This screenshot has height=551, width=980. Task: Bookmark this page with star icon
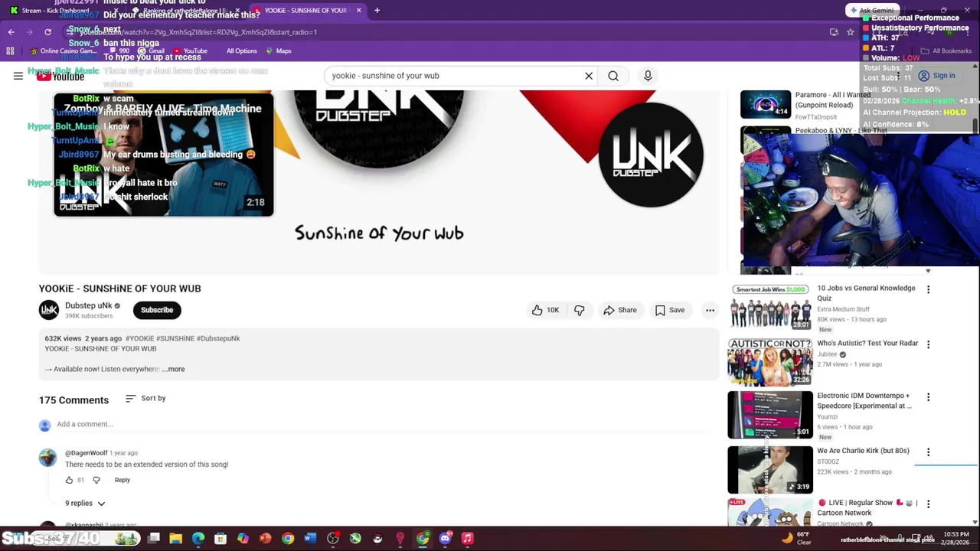pyautogui.click(x=850, y=32)
